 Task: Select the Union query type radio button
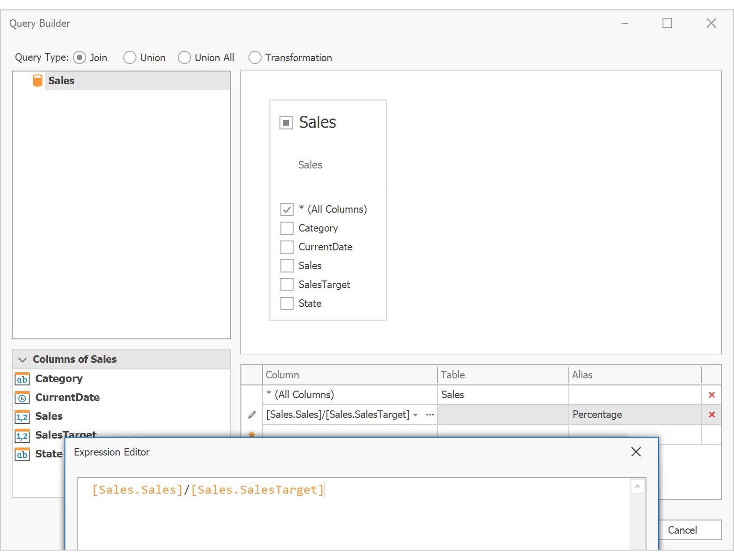[x=129, y=57]
